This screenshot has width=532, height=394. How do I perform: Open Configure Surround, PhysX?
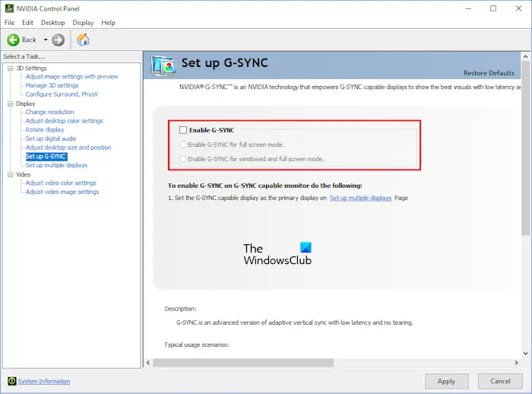coord(62,94)
